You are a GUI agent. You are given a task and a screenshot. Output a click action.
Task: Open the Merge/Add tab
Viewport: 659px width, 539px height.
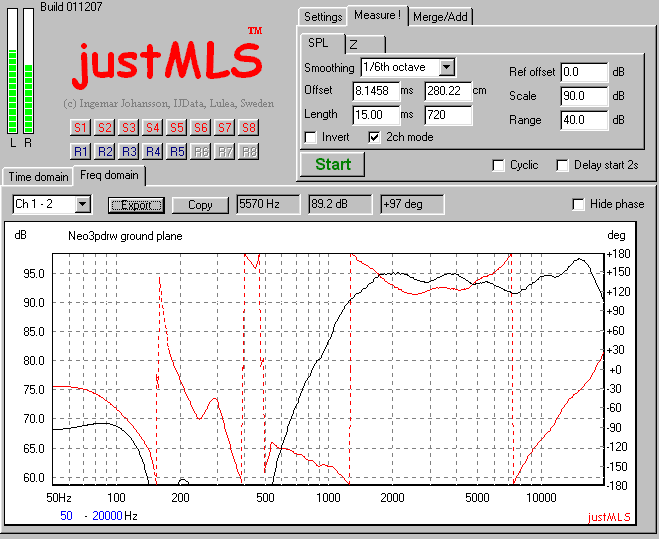point(440,17)
